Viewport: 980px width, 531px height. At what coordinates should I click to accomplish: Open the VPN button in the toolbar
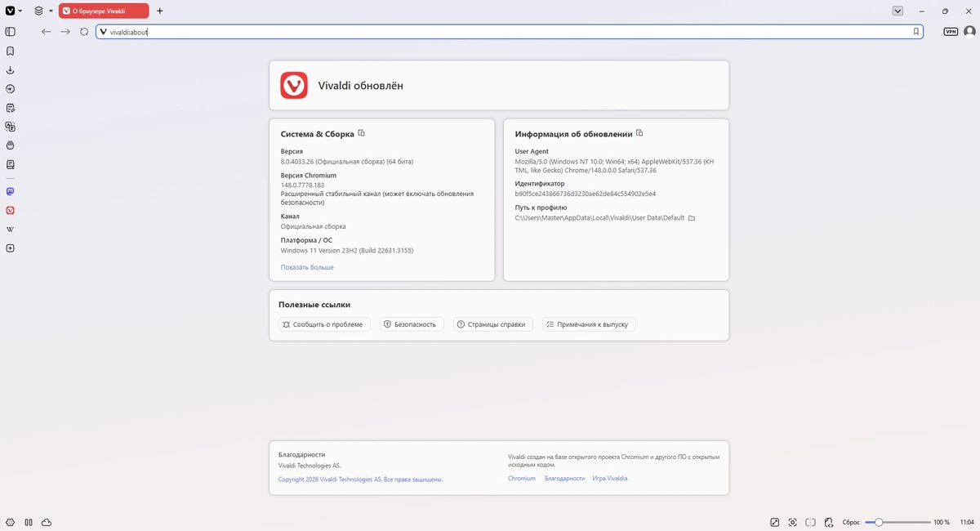(x=951, y=32)
